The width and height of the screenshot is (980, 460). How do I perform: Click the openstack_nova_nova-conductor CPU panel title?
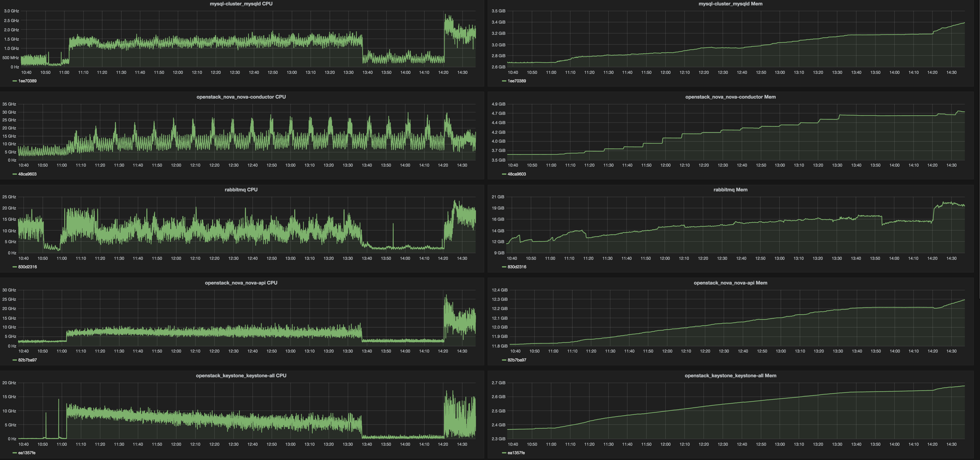coord(241,97)
